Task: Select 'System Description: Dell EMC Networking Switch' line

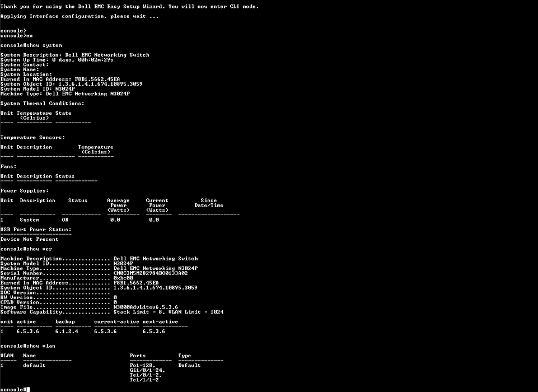Action: [x=75, y=55]
